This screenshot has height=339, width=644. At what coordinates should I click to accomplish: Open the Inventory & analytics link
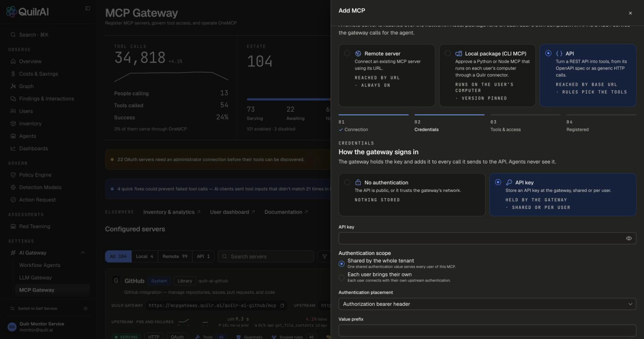click(x=172, y=212)
